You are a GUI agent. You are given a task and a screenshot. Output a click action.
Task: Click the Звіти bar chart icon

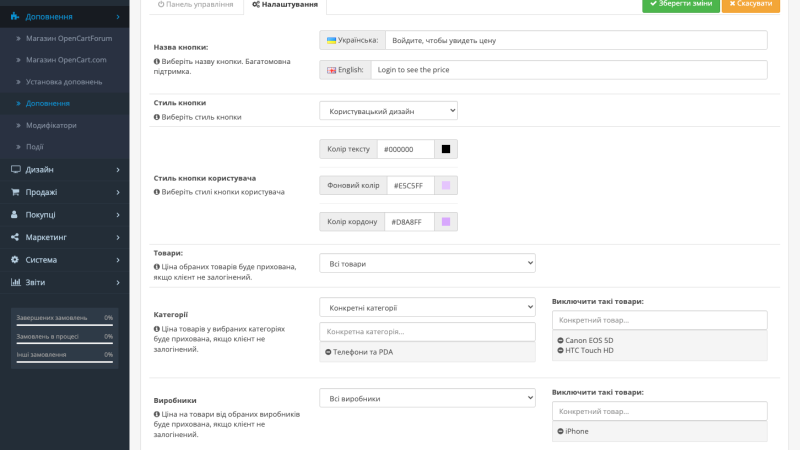click(15, 282)
